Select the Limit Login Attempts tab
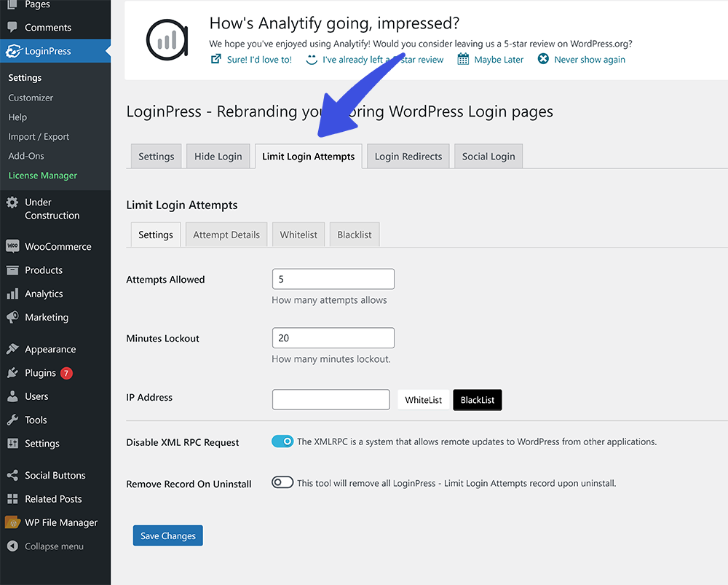This screenshot has height=585, width=728. [x=308, y=156]
